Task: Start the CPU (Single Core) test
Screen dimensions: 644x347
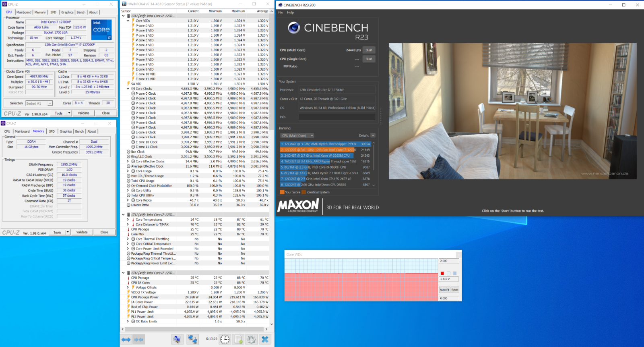Action: [369, 59]
